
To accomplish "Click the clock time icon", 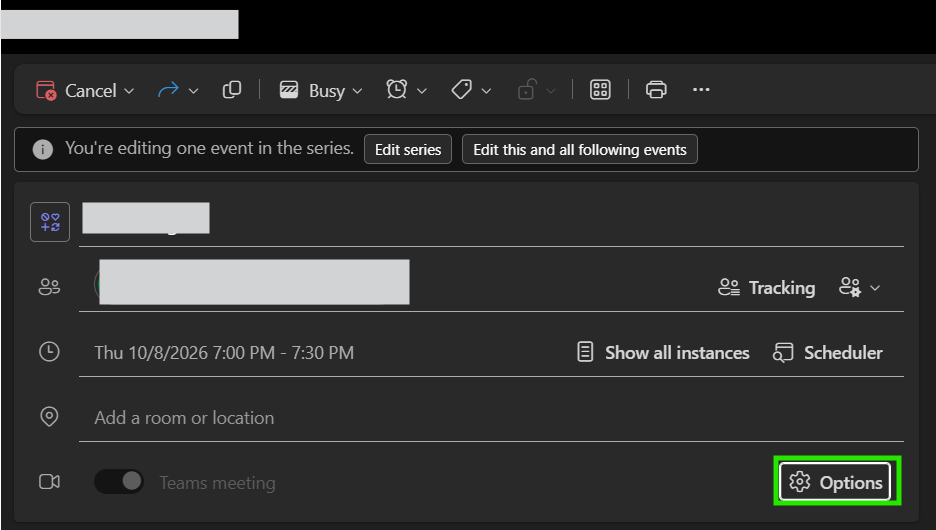I will [49, 352].
